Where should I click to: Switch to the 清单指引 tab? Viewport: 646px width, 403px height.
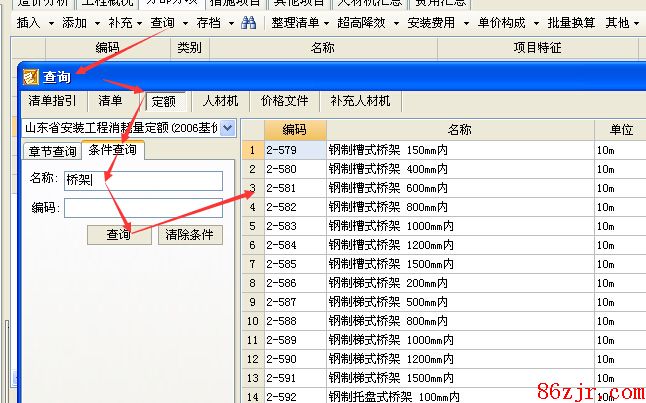[x=53, y=101]
